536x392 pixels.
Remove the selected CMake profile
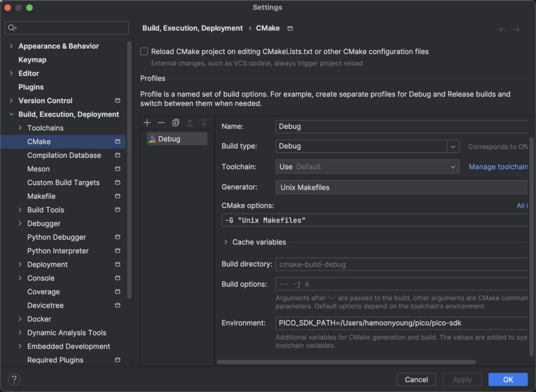point(161,122)
